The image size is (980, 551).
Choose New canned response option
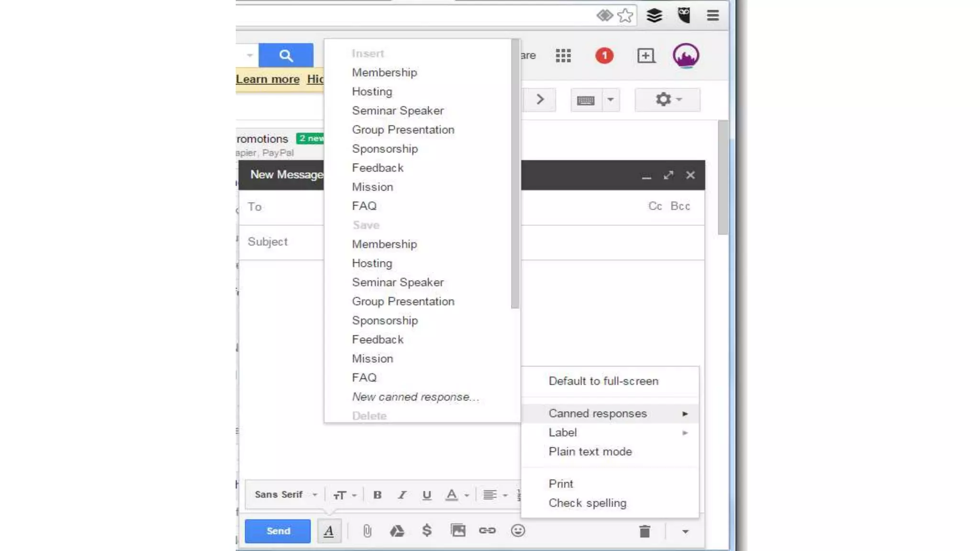pyautogui.click(x=415, y=397)
